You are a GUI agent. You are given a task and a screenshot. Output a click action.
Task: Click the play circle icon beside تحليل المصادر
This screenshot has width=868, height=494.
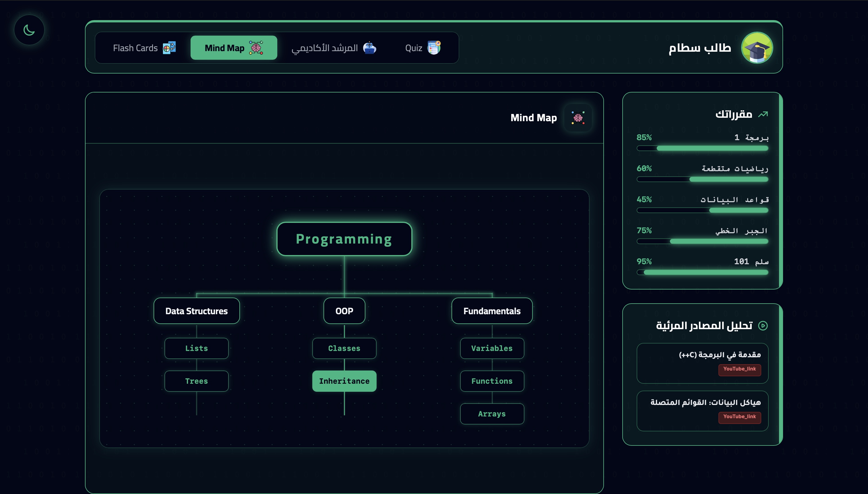pyautogui.click(x=763, y=326)
